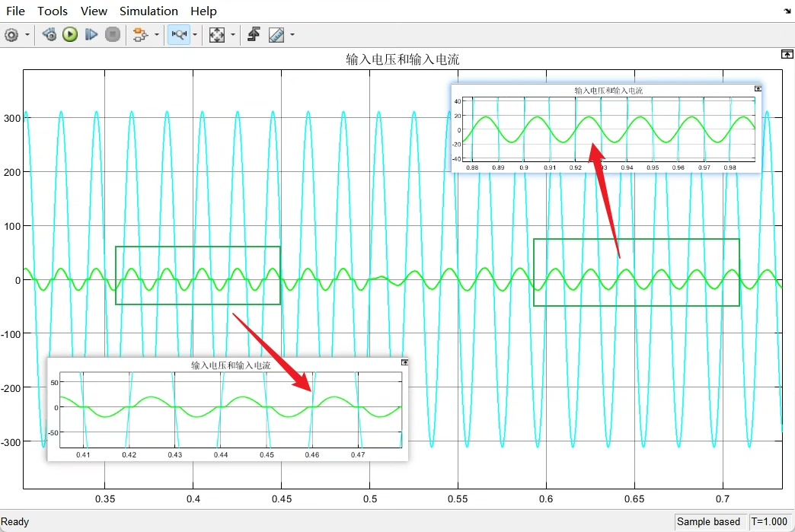795x532 pixels.
Task: Expand the scale axes dropdown arrow
Action: [x=233, y=34]
